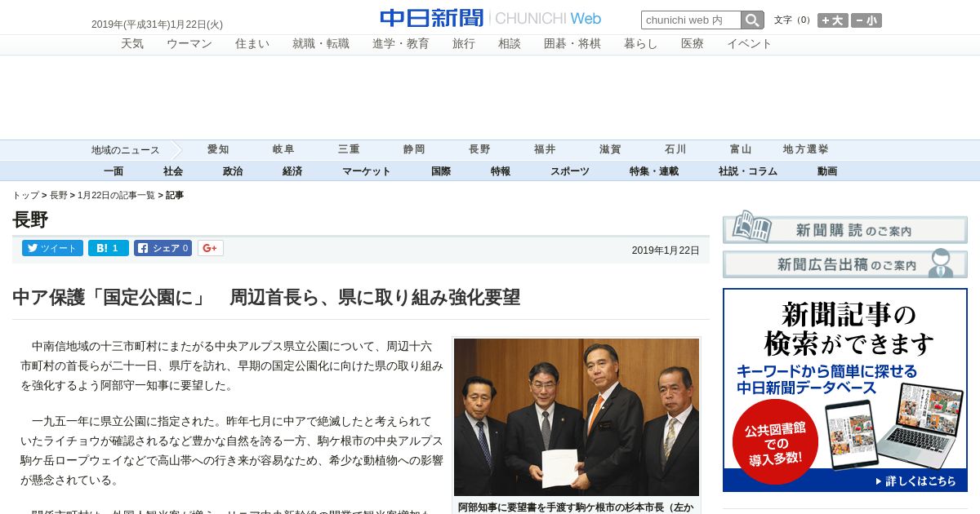The image size is (980, 514).
Task: Select the 富山 regional news tab
Action: 741,150
